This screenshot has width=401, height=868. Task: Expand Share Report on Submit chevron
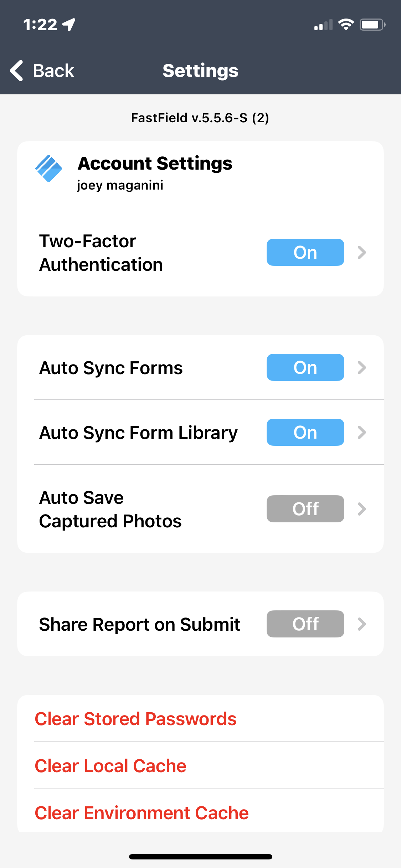(x=362, y=624)
